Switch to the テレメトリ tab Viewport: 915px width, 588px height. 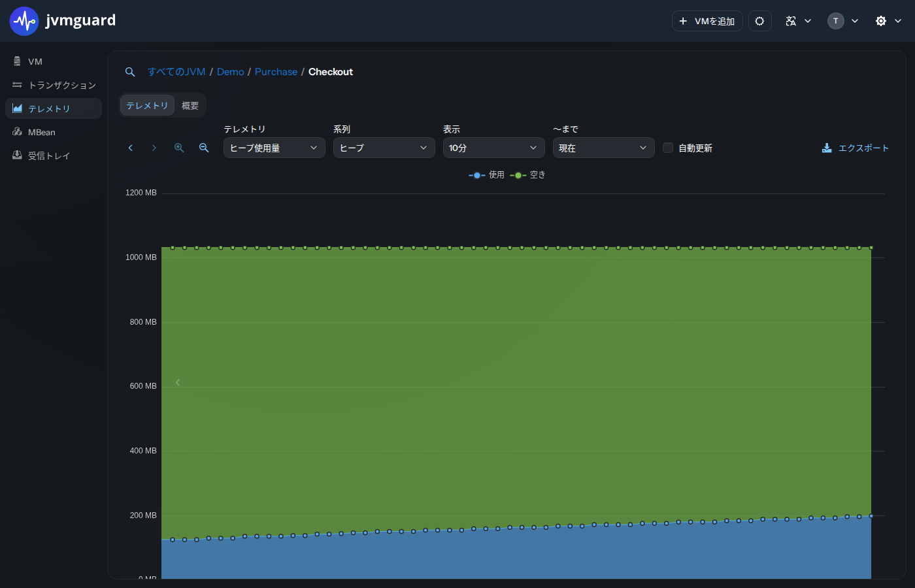147,105
